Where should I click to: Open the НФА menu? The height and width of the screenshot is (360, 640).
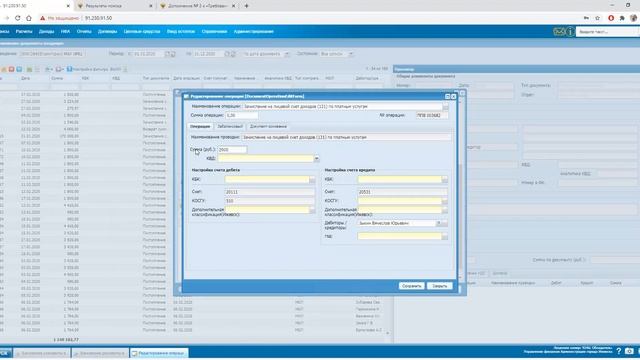65,31
